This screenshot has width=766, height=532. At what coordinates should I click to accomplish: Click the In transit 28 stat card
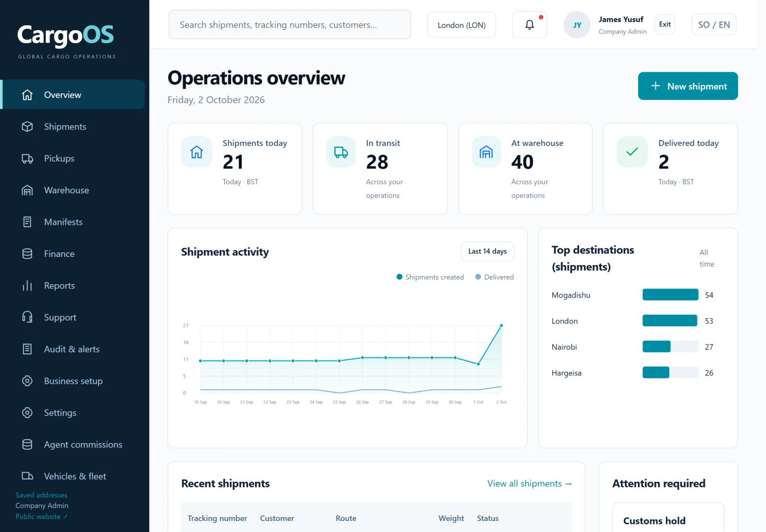click(380, 169)
